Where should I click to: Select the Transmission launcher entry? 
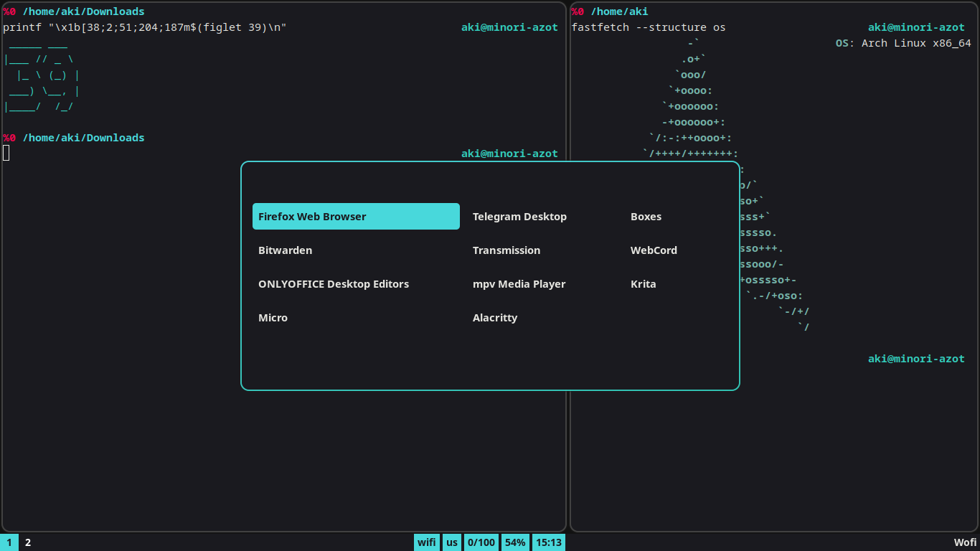pyautogui.click(x=507, y=250)
